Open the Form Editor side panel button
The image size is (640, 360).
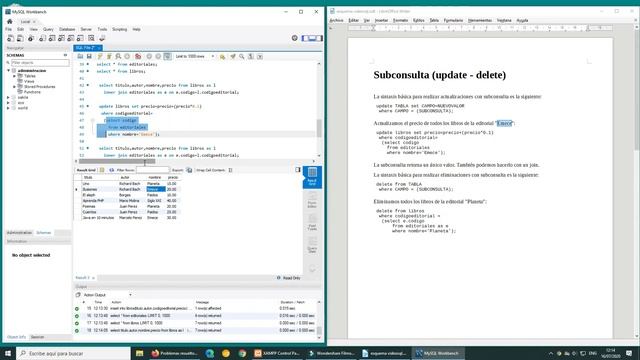[312, 200]
